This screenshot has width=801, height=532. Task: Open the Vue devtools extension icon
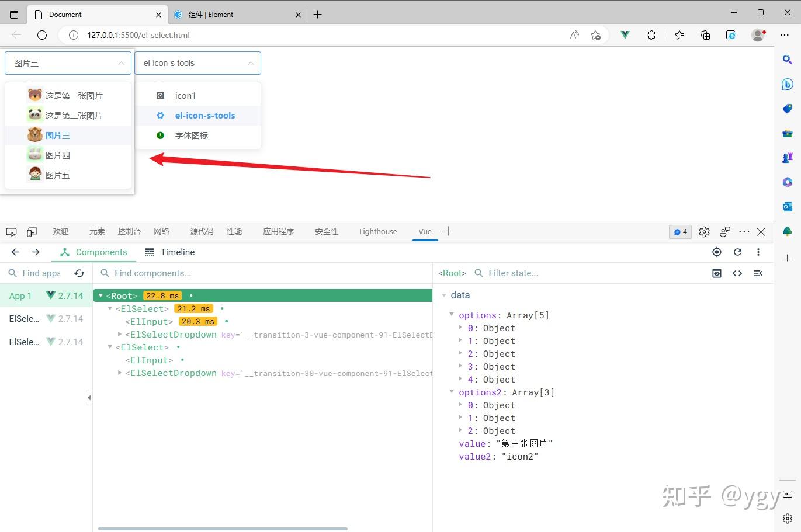point(625,35)
